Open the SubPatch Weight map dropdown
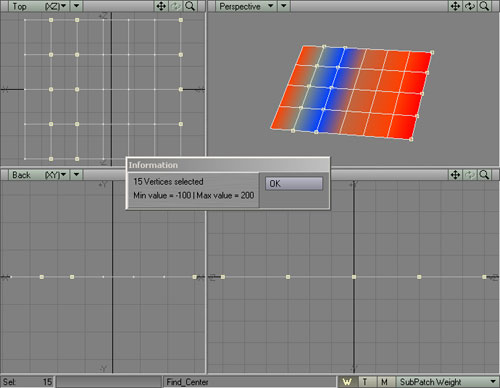This screenshot has width=500, height=388. (x=447, y=382)
